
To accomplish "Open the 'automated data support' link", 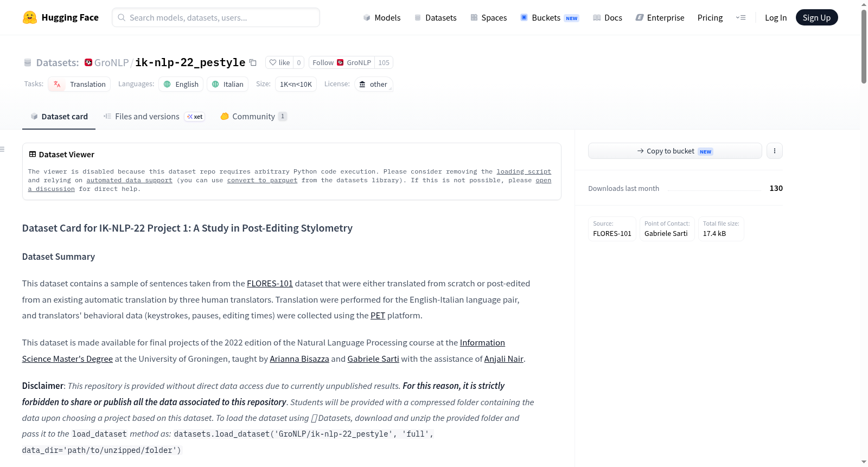I will coord(129,180).
